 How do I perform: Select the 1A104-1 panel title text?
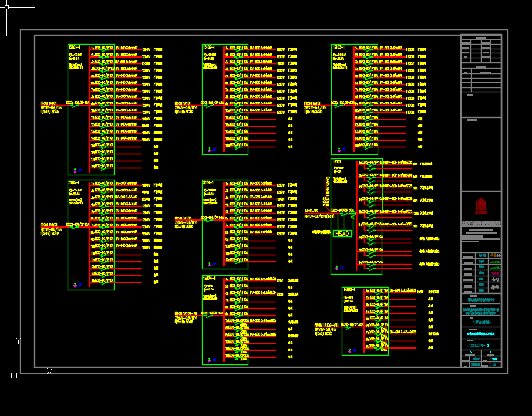pos(209,278)
